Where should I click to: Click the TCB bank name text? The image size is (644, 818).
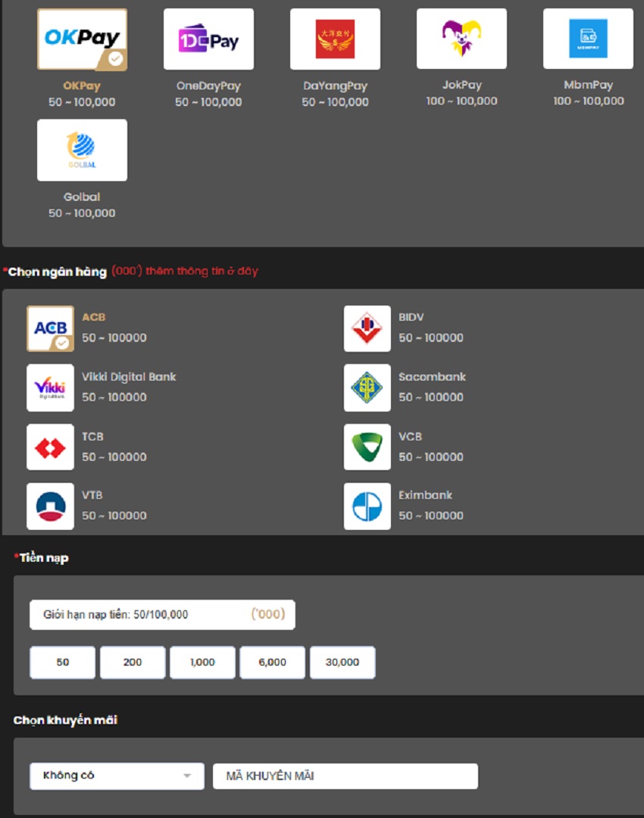(x=93, y=437)
